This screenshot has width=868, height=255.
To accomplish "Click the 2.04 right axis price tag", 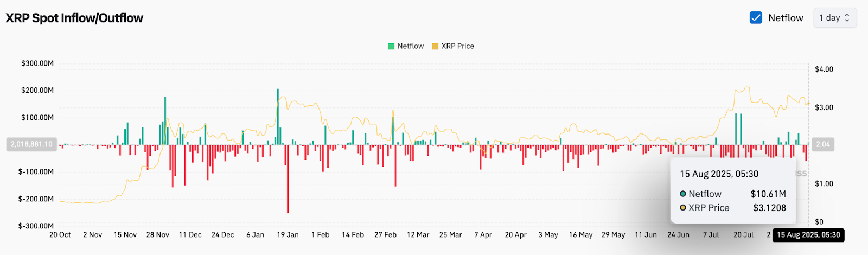I will click(x=823, y=144).
